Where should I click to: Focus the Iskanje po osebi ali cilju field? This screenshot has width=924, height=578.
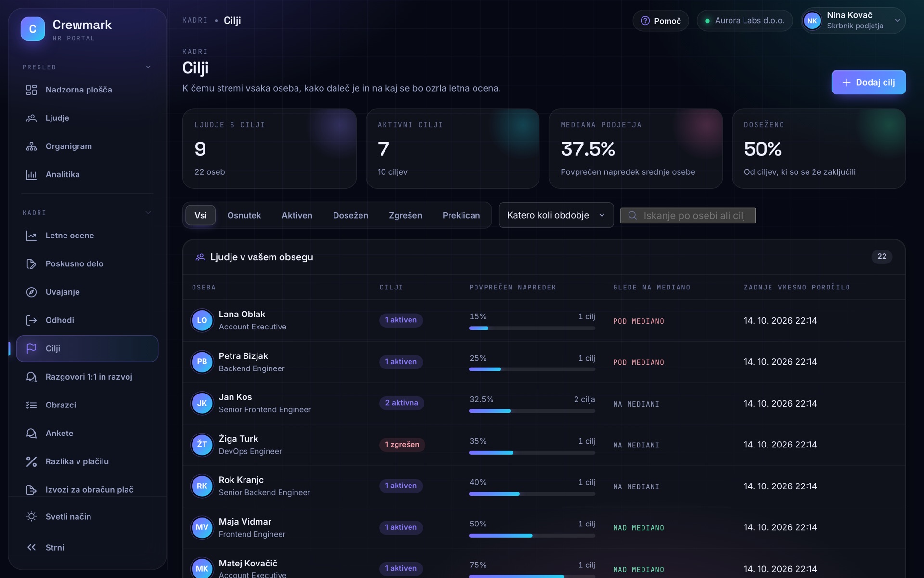click(688, 215)
